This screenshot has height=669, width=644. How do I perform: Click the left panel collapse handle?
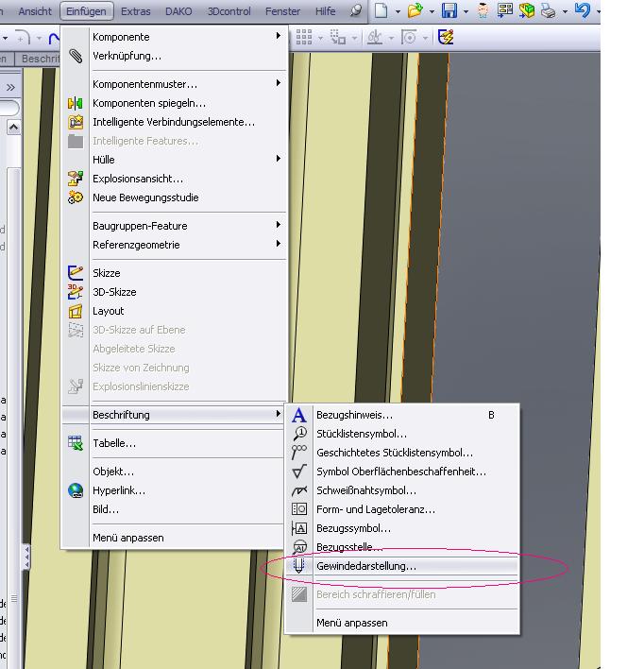26,556
